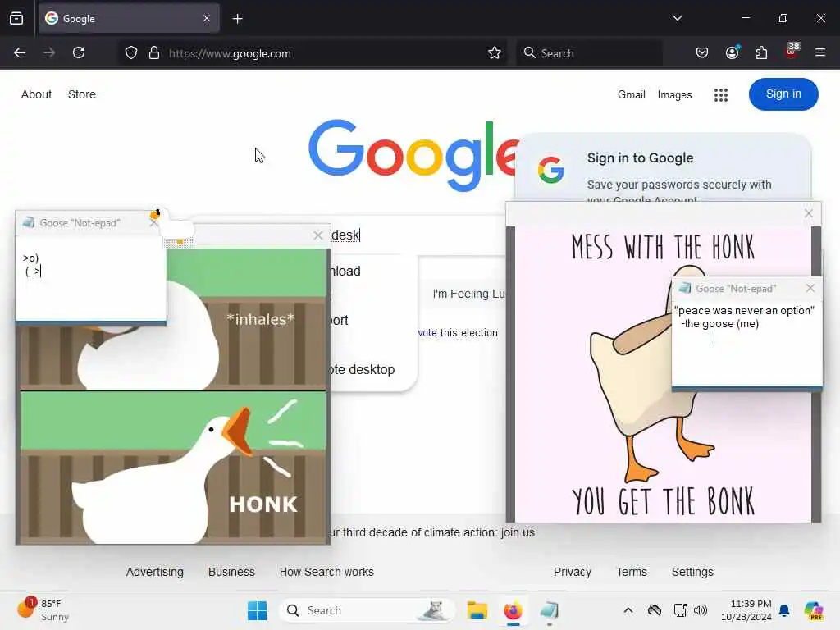Show site security padlock information

[154, 53]
